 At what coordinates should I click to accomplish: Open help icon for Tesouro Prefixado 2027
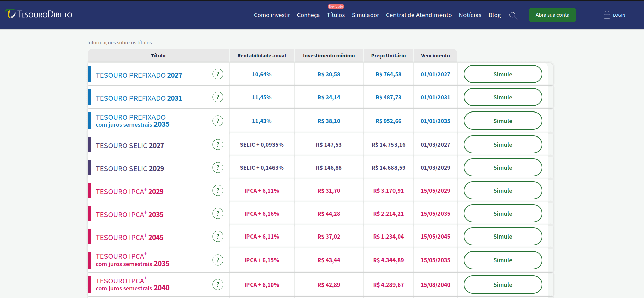[218, 74]
